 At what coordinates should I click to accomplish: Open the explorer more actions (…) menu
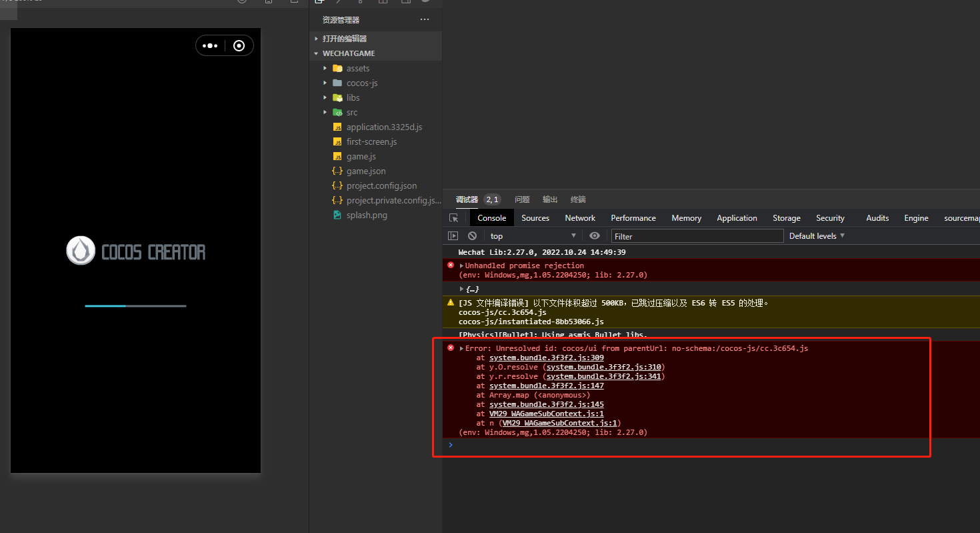click(425, 20)
